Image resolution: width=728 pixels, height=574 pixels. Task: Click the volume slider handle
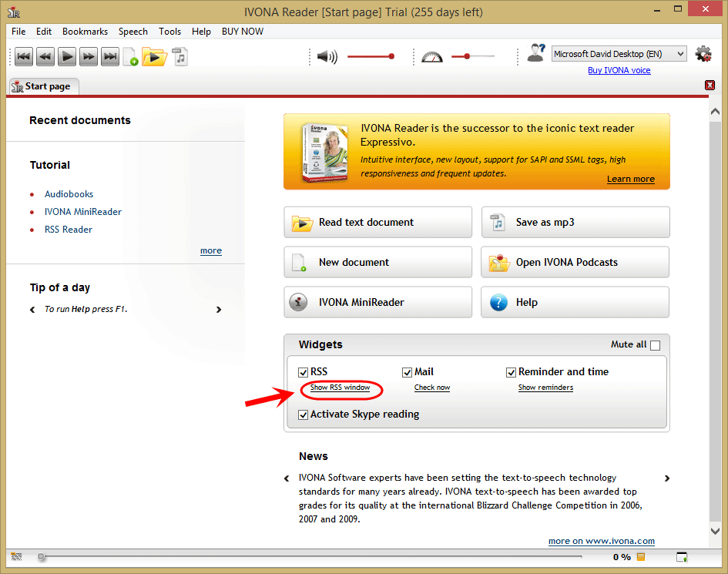(x=391, y=57)
